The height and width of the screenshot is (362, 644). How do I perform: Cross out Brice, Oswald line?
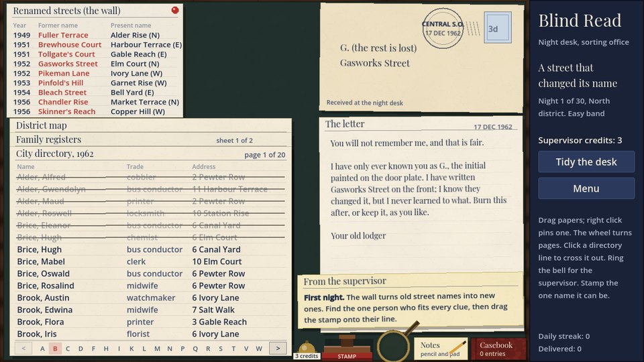pyautogui.click(x=151, y=274)
